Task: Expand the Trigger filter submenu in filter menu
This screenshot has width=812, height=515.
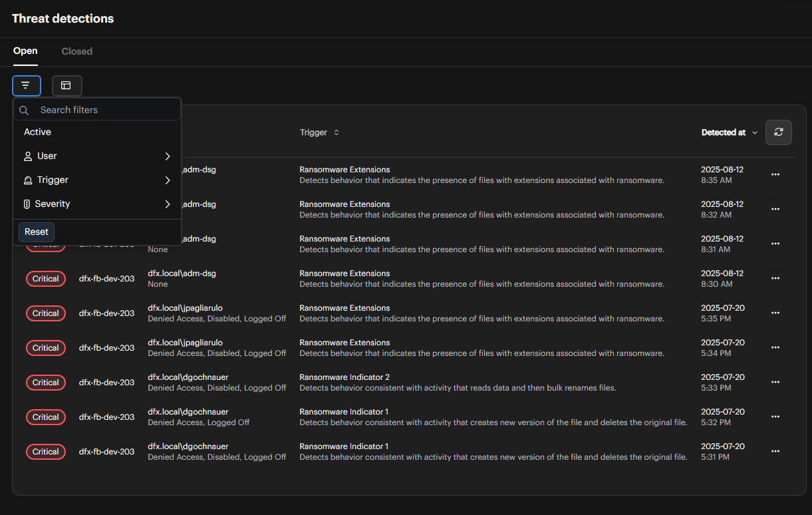Action: point(97,180)
